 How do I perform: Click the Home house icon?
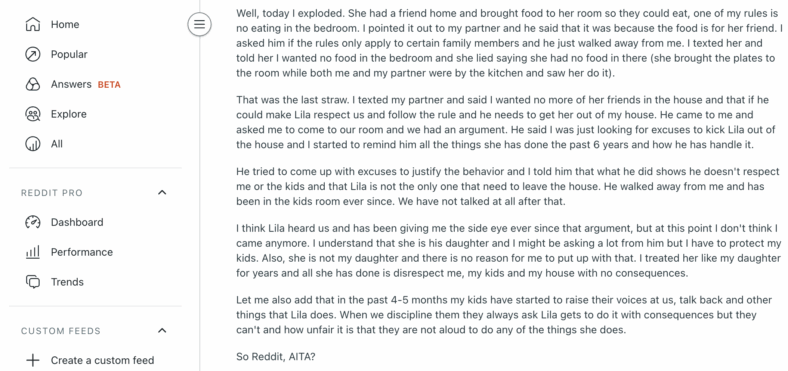point(33,24)
